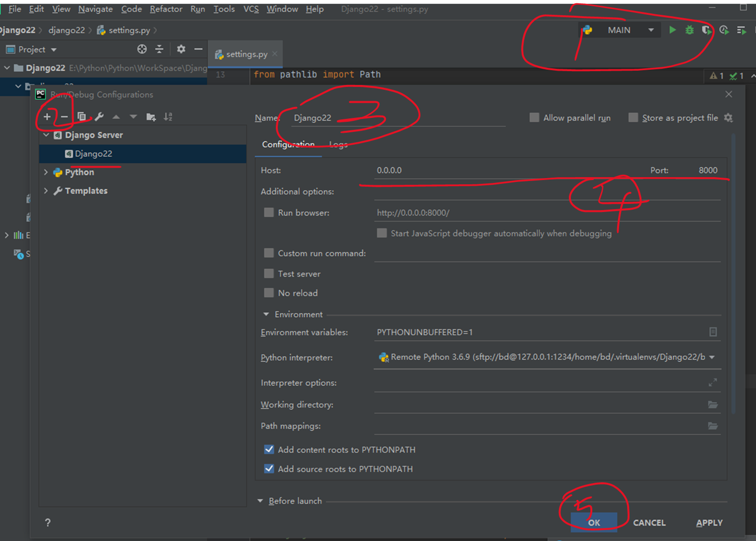Check Store as project file
This screenshot has width=756, height=541.
(633, 118)
